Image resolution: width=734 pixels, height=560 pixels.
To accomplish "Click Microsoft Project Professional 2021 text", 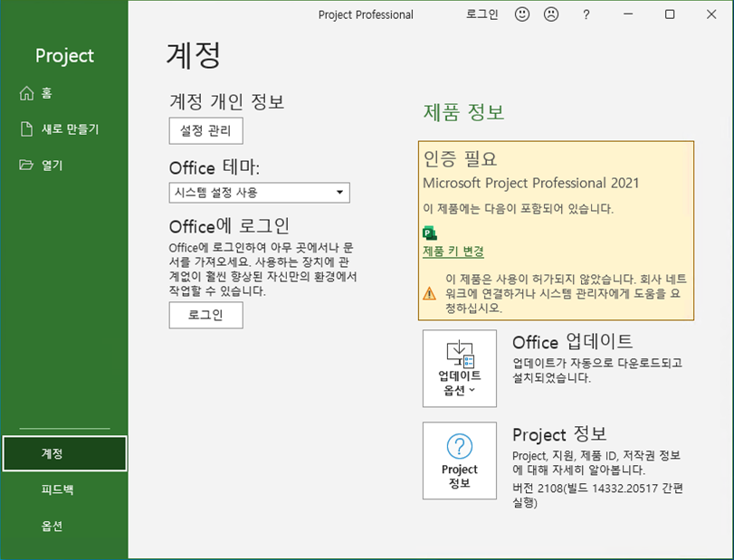I will click(531, 183).
